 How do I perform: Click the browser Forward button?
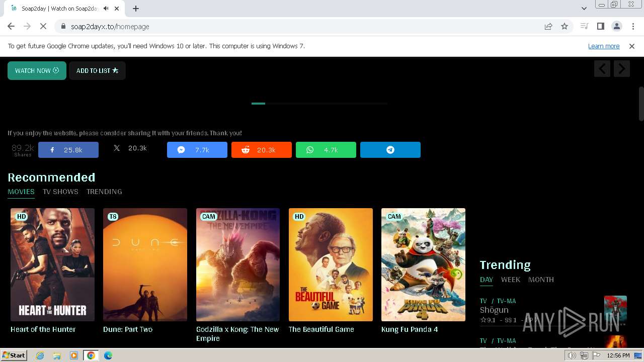tap(27, 26)
